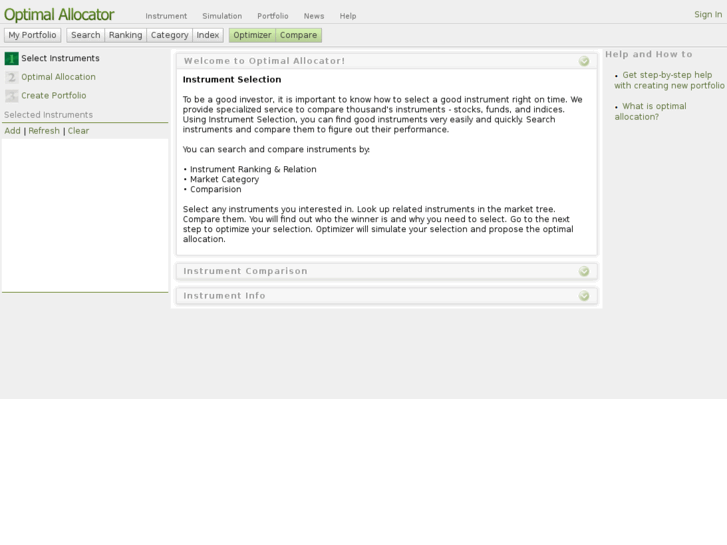Open the Portfolio menu
727x545 pixels.
pos(273,16)
